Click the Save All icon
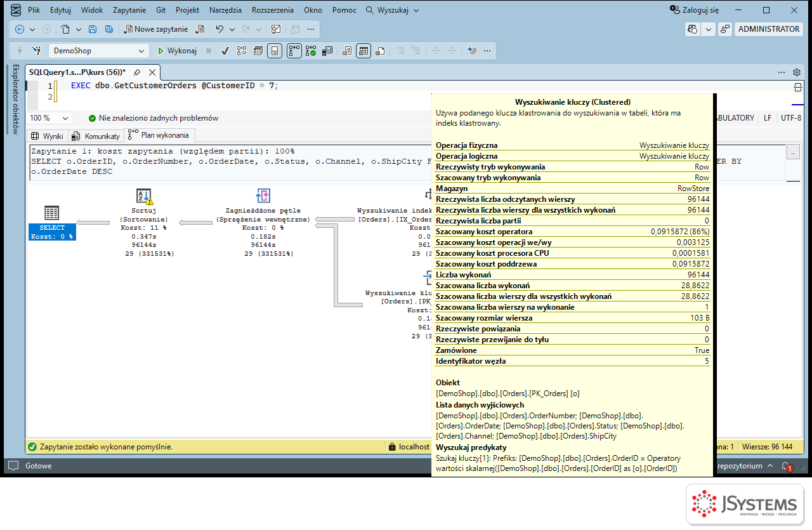 coord(108,29)
